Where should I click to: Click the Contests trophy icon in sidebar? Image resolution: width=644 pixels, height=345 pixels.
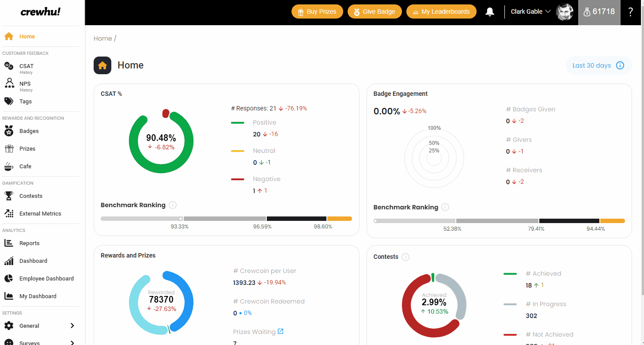9,196
